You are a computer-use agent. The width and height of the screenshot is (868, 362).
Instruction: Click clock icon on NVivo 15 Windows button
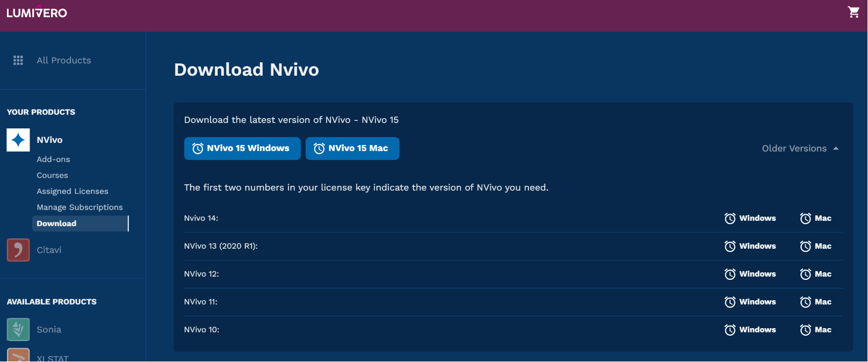pyautogui.click(x=198, y=149)
